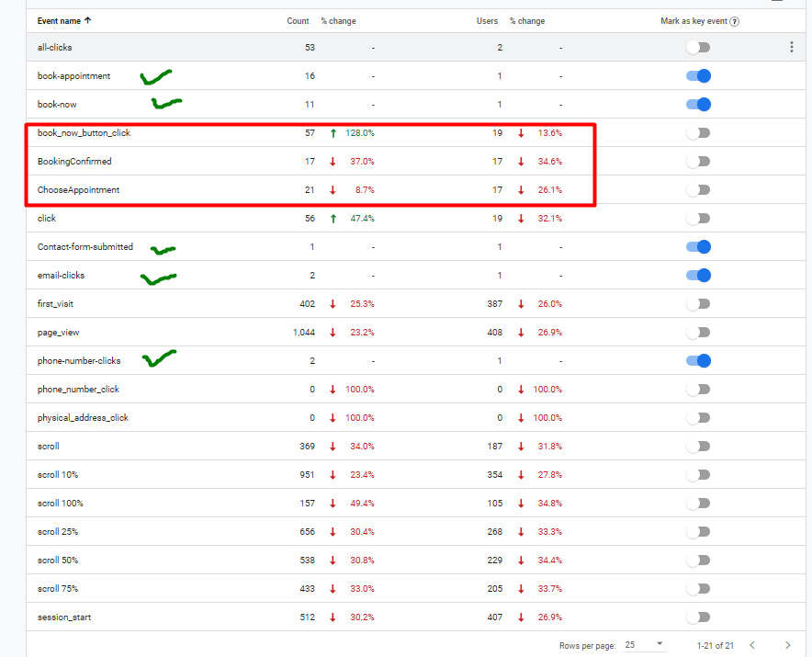Open the scroll 75% event
This screenshot has width=812, height=657.
[58, 589]
